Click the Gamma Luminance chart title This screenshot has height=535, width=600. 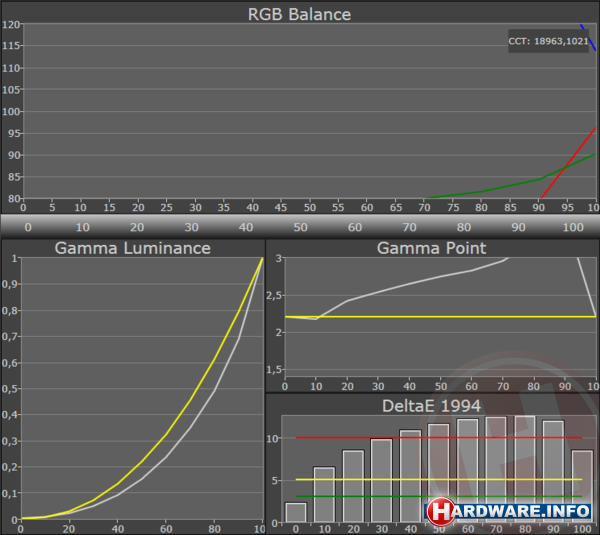132,248
